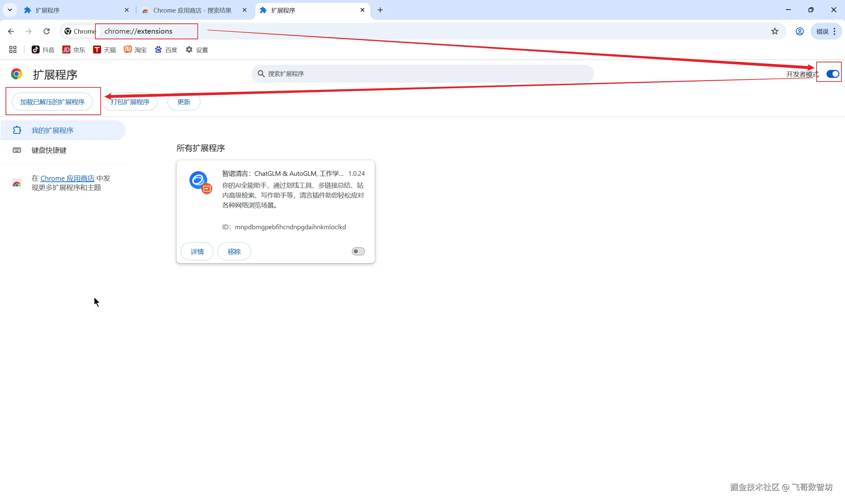The width and height of the screenshot is (845, 504).
Task: Open the apps grid in bookmarks bar
Action: (13, 50)
